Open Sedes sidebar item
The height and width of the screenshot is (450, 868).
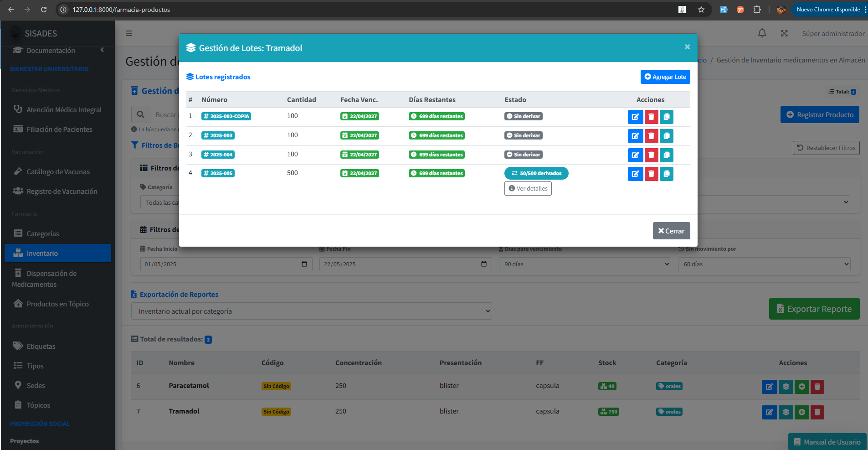tap(58, 385)
